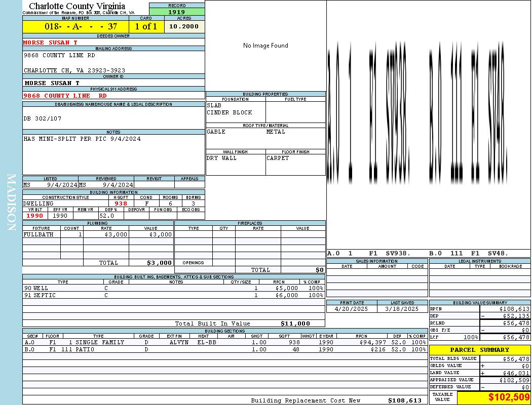This screenshot has width=532, height=405.
Task: Click year built 1990 in red
Action: (34, 216)
